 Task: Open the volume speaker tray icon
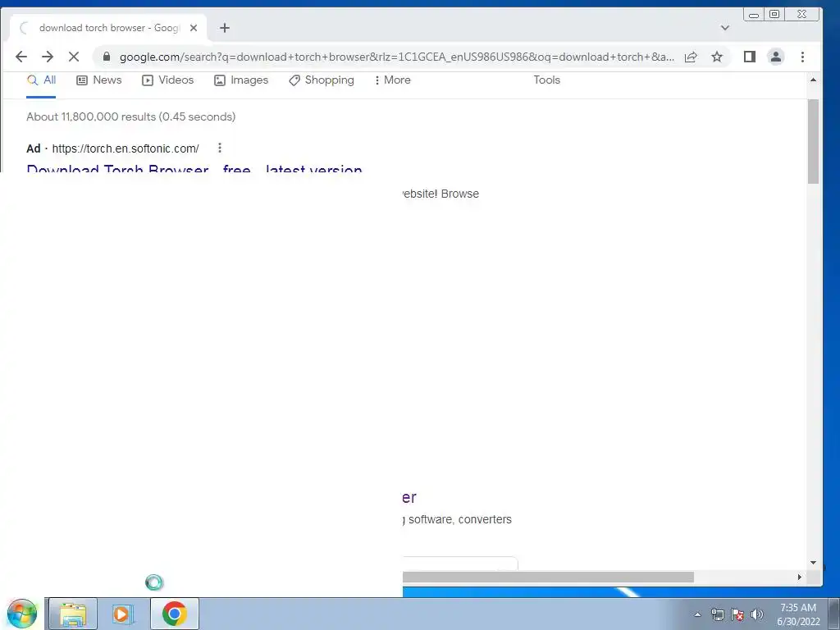(x=757, y=614)
